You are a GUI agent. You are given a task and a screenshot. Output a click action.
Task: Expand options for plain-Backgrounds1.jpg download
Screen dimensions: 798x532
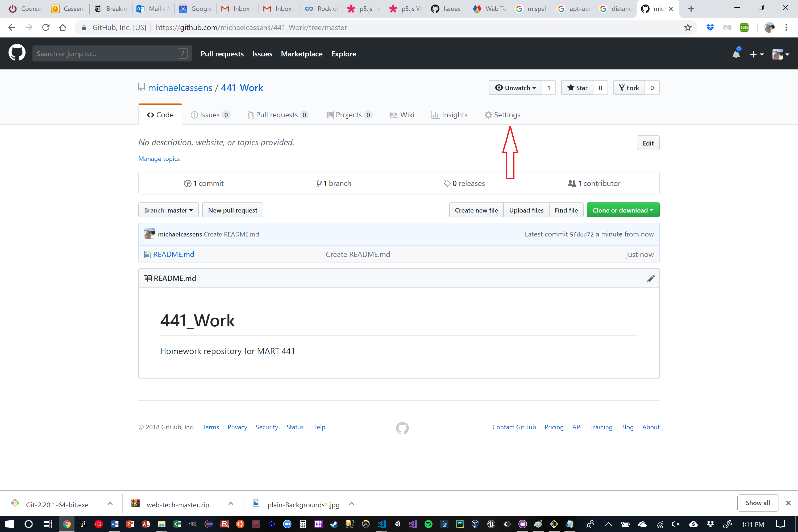click(351, 504)
